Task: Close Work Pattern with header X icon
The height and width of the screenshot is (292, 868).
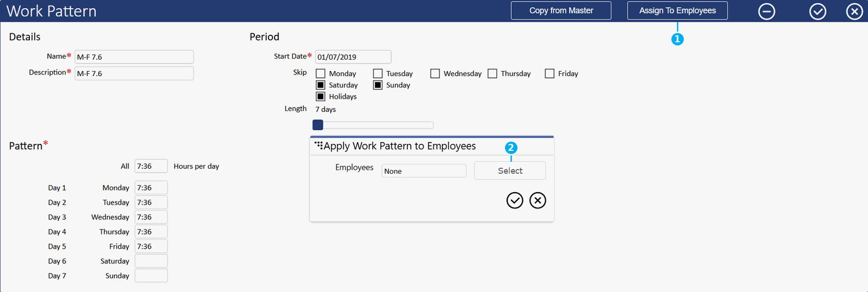Action: [x=854, y=11]
